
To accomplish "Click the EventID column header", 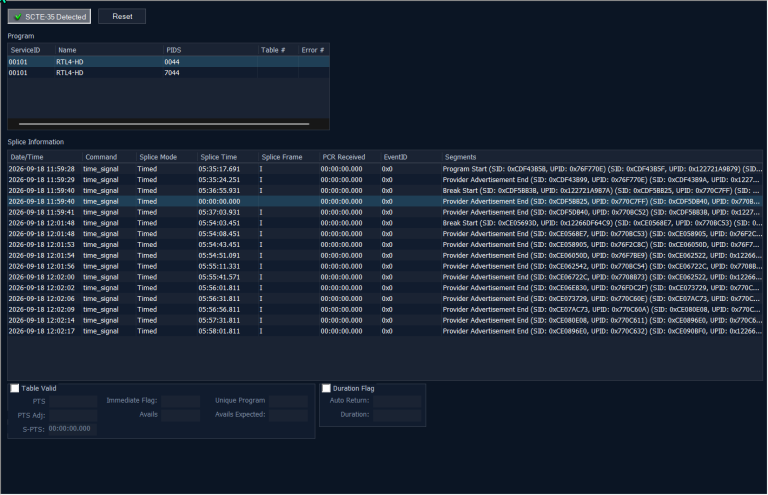I will (410, 157).
